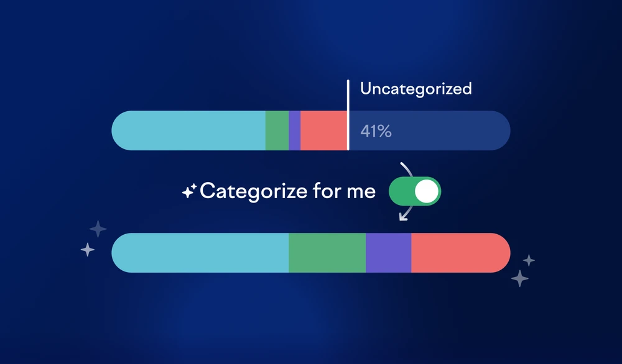622x364 pixels.
Task: Select the coral red segment of the bottom bar
Action: point(461,253)
